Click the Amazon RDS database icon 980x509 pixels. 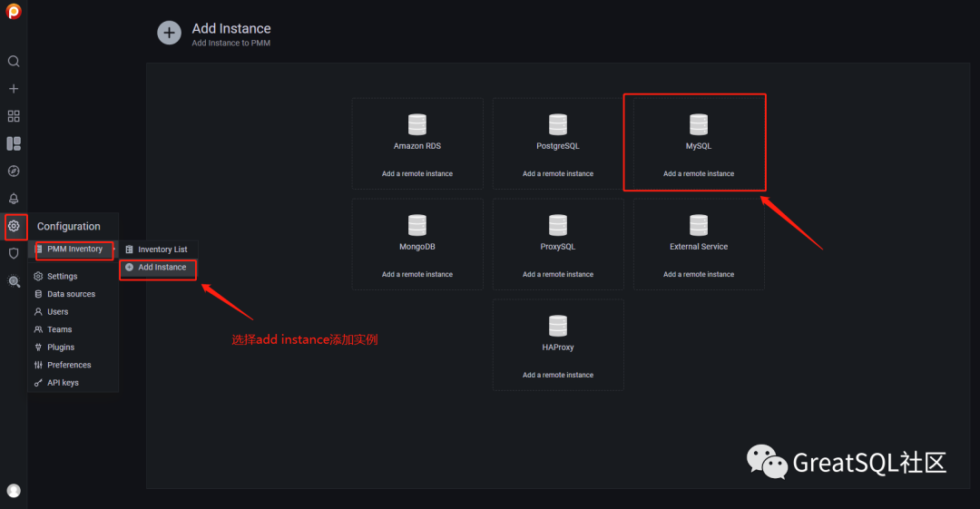point(416,124)
